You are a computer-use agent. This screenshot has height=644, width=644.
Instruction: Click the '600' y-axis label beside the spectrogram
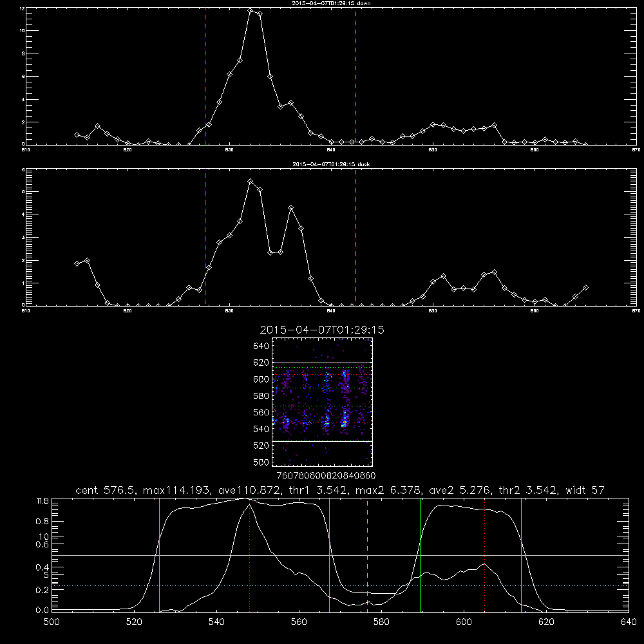click(261, 379)
